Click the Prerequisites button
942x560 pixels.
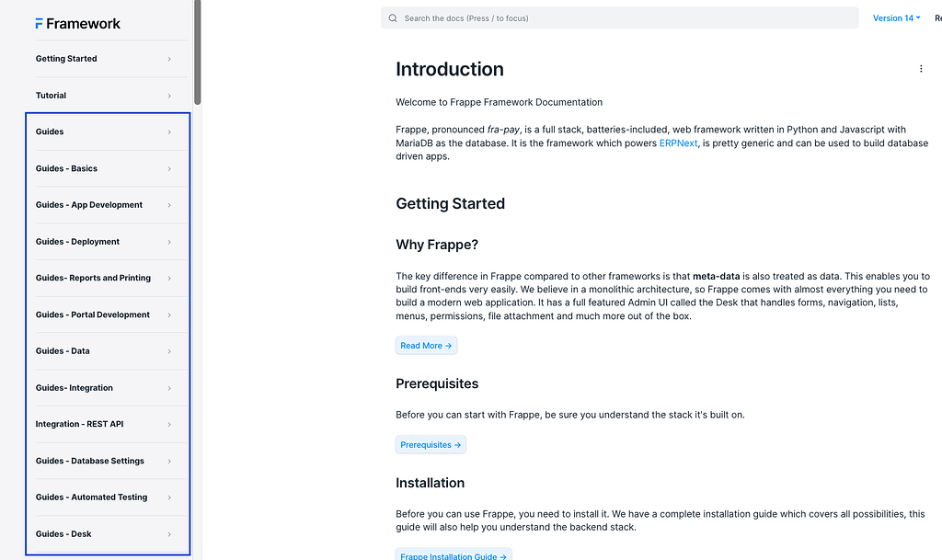[x=431, y=443]
